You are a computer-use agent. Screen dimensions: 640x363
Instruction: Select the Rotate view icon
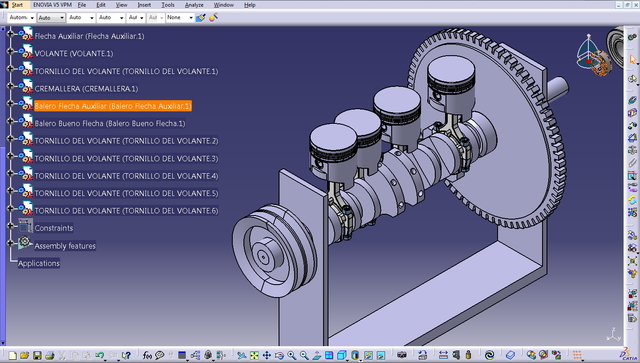tap(279, 356)
